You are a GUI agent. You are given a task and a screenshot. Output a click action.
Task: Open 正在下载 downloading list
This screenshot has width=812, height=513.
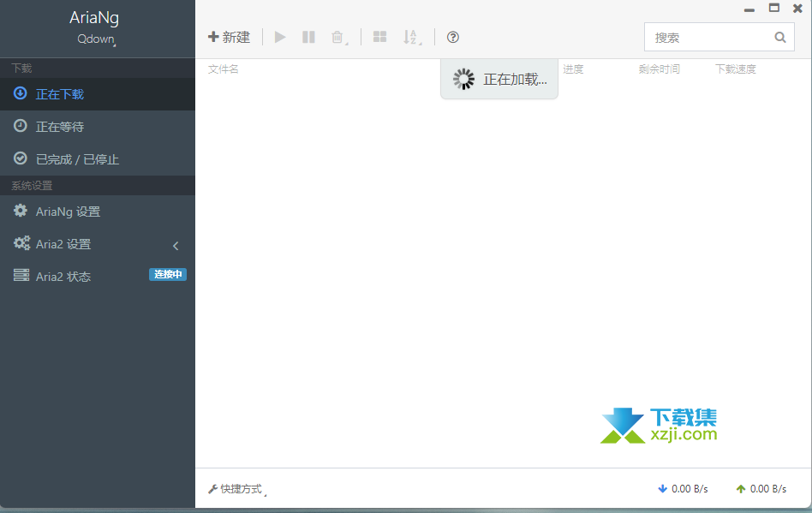coord(98,94)
